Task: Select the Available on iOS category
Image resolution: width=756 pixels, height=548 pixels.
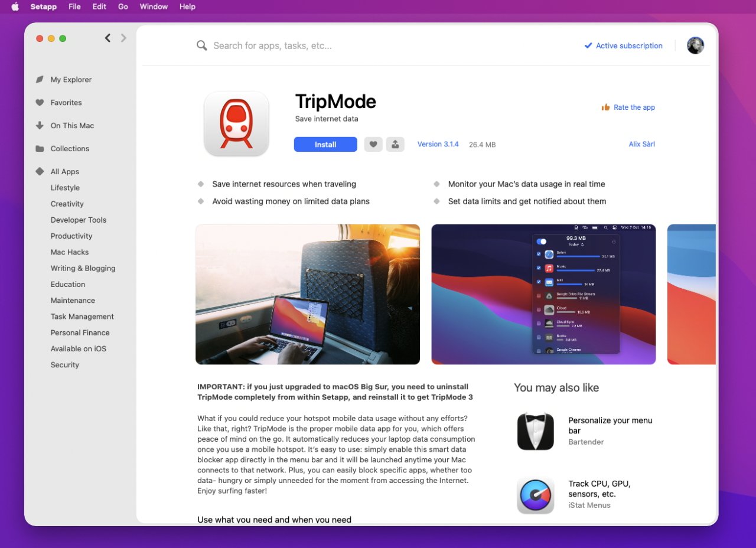Action: [79, 348]
